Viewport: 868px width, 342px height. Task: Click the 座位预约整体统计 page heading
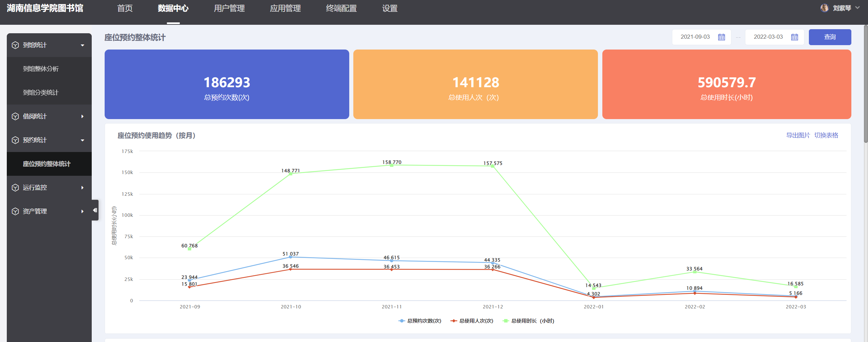[135, 37]
